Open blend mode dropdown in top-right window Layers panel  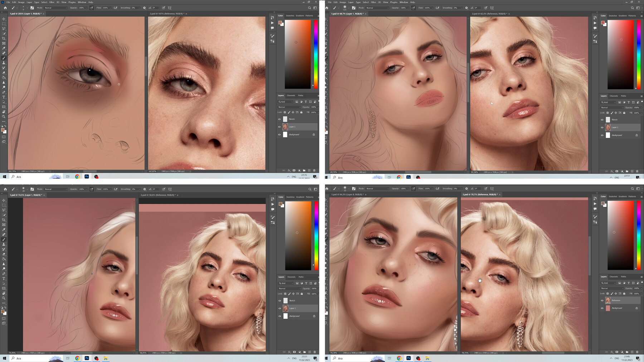coord(612,108)
